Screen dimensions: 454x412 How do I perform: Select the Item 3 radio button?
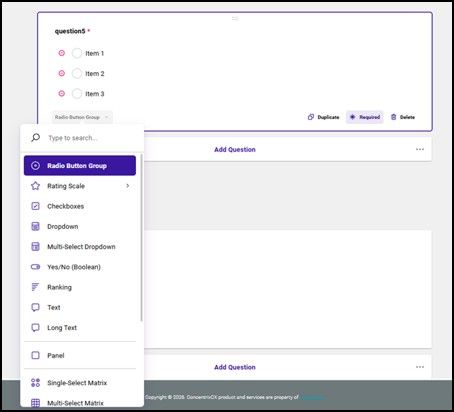[x=77, y=94]
